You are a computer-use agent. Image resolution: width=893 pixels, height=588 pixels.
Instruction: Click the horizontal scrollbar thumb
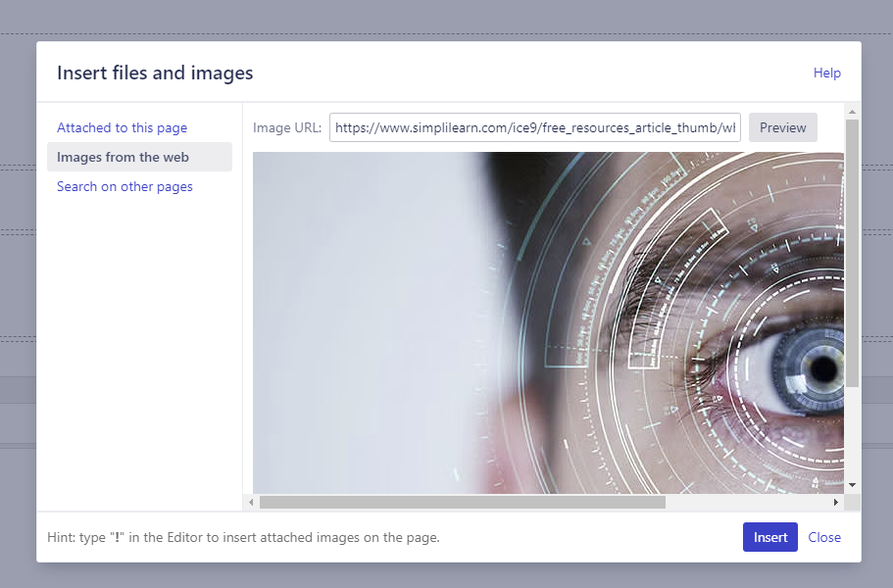pyautogui.click(x=463, y=502)
